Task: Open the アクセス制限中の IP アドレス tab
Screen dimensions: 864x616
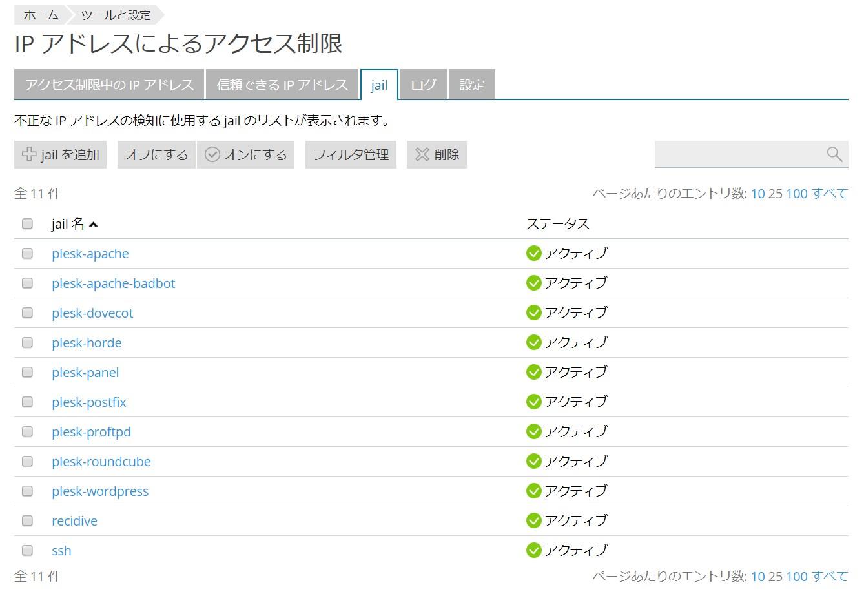Action: [x=109, y=85]
